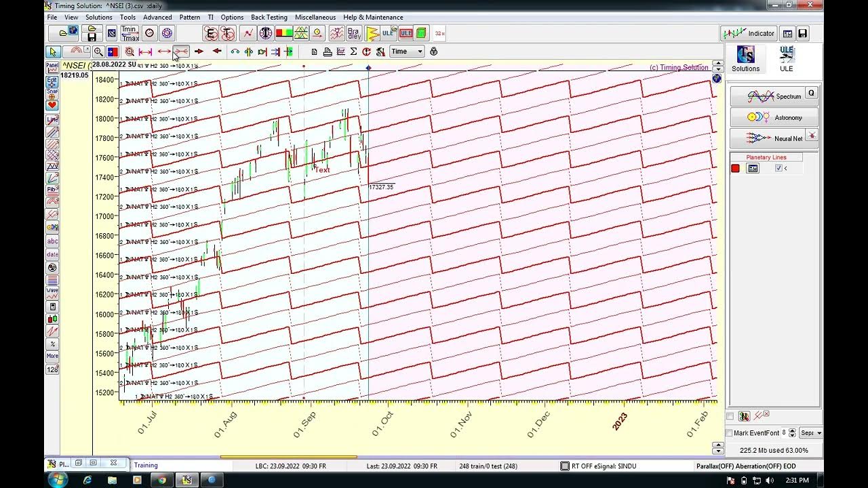Click the red ULE toolbar icon
The width and height of the screenshot is (868, 488).
point(406,33)
